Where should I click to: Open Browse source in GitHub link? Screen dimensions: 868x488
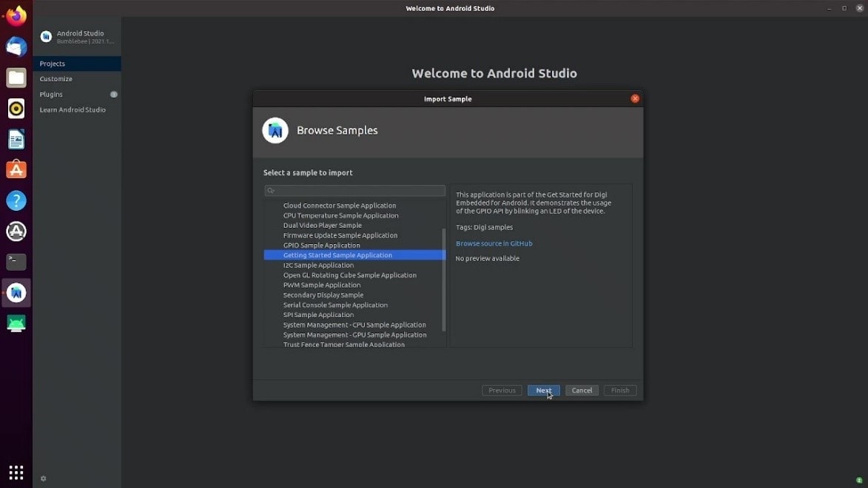(494, 243)
